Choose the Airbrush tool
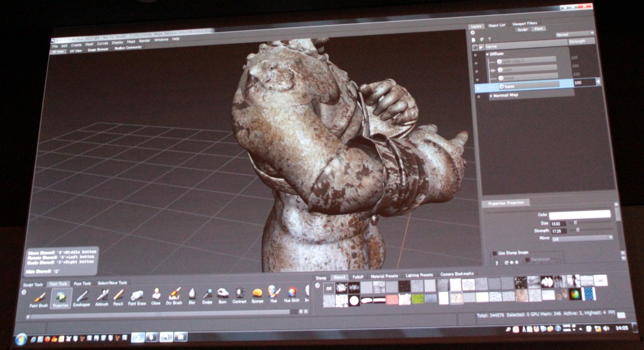 click(x=102, y=295)
